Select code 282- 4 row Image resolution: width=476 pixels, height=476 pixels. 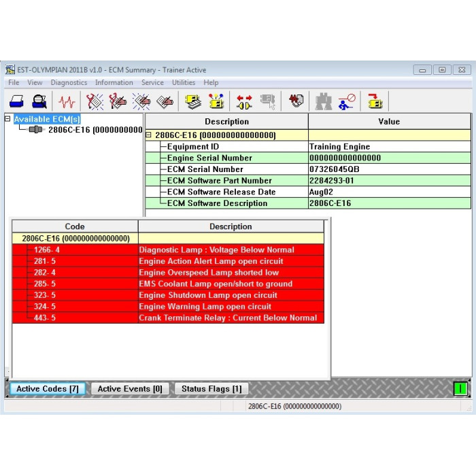pyautogui.click(x=168, y=272)
